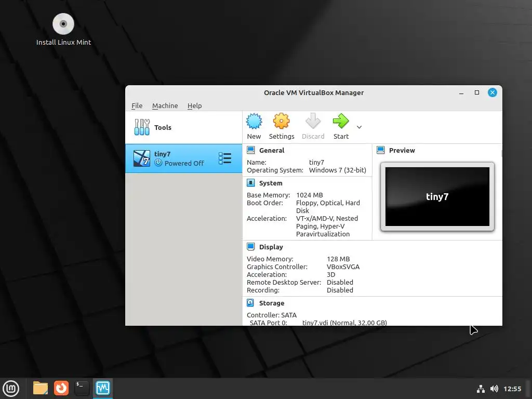This screenshot has height=399, width=532.
Task: Click Recording 'Disabled' value
Action: click(340, 290)
